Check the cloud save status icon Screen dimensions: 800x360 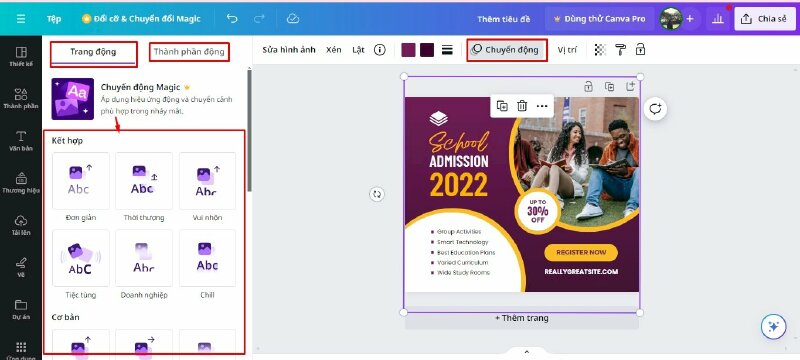(x=292, y=19)
